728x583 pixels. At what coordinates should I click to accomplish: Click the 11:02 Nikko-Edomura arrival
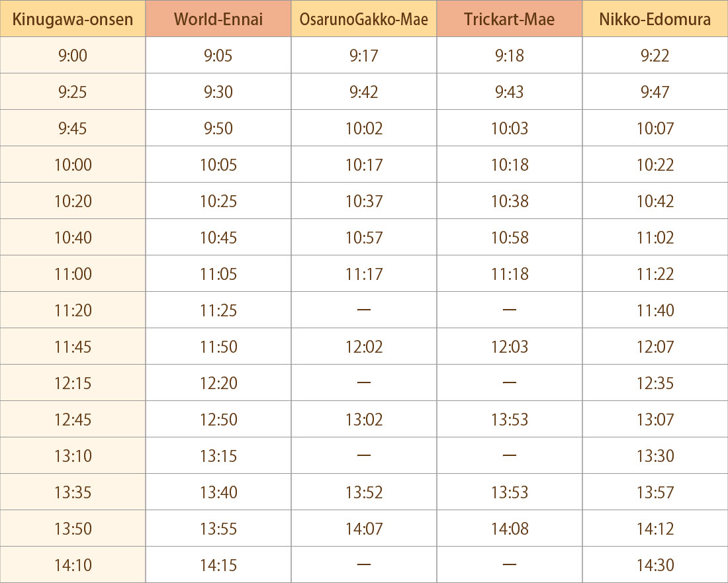655,237
